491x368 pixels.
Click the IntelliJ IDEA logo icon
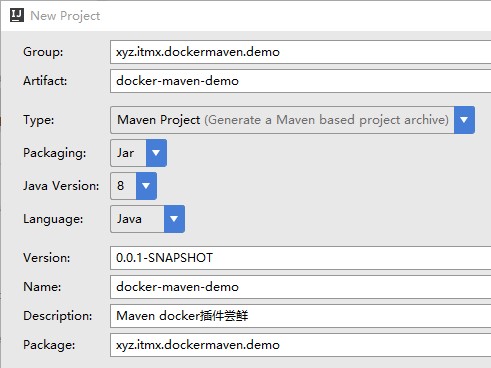pos(17,15)
